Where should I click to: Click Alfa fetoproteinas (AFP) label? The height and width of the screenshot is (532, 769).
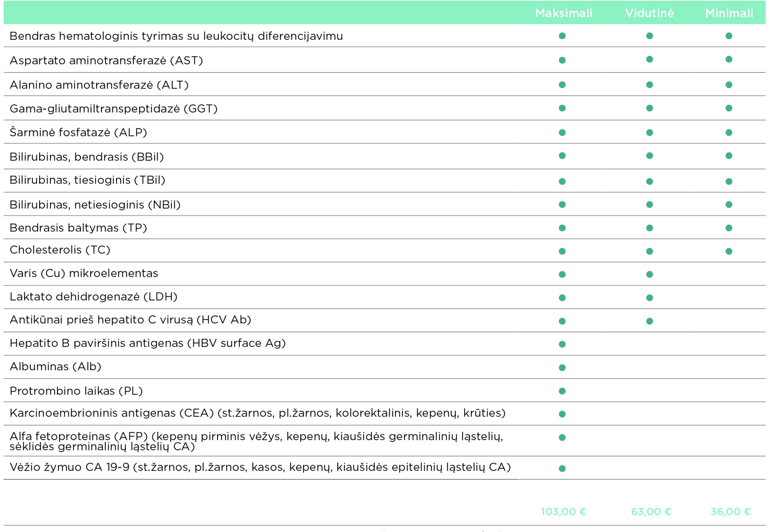click(256, 441)
